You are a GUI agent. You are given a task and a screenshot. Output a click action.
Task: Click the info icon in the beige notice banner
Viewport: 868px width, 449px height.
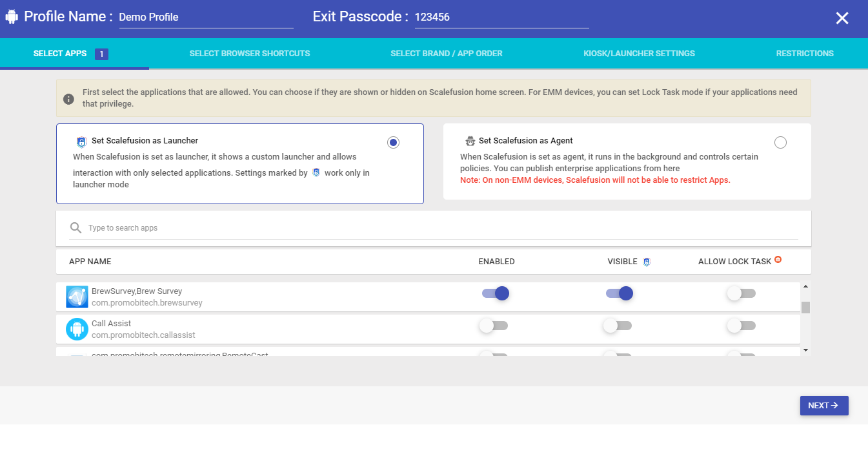(68, 99)
